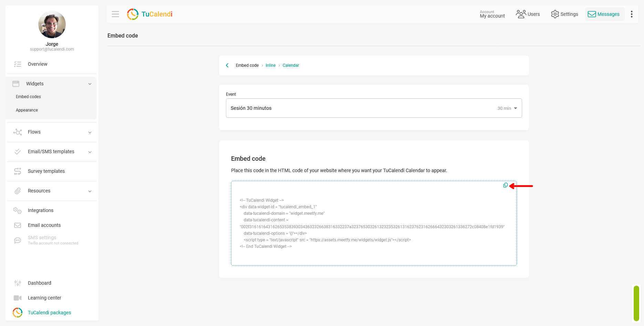Click the TuCalendi brand name
The height and width of the screenshot is (326, 644).
click(157, 14)
